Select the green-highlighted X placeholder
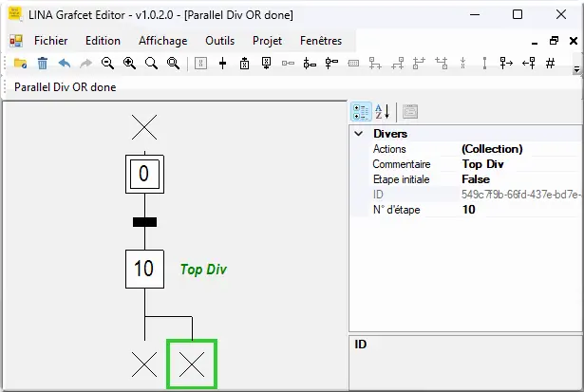The height and width of the screenshot is (392, 584). point(192,364)
